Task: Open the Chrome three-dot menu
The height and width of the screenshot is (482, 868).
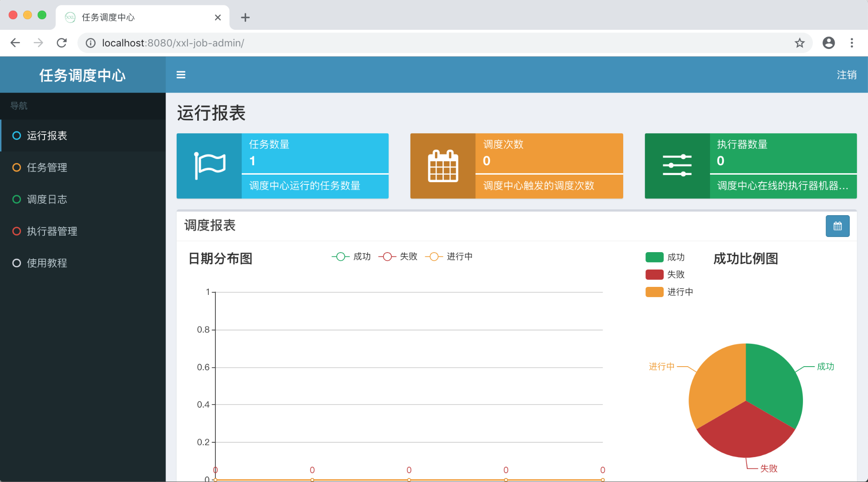Action: click(x=852, y=43)
